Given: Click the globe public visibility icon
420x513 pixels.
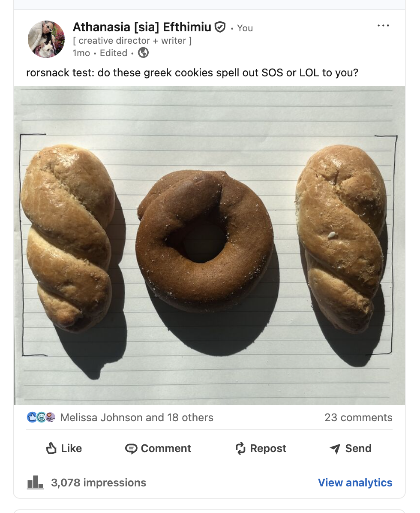Looking at the screenshot, I should point(143,53).
